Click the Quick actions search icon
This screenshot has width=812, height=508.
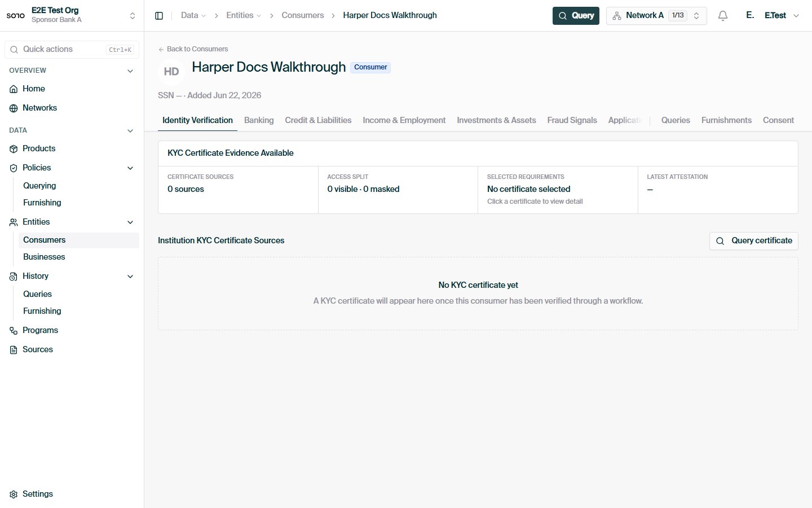coord(14,50)
